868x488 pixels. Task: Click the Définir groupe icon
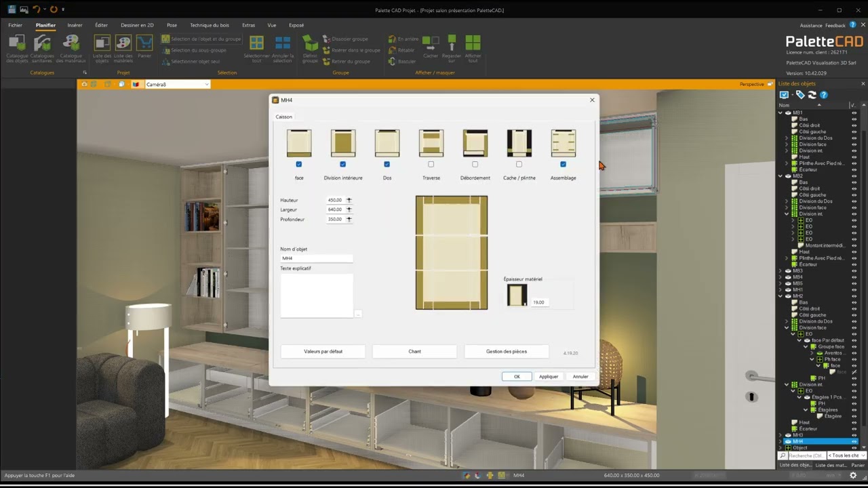[310, 43]
